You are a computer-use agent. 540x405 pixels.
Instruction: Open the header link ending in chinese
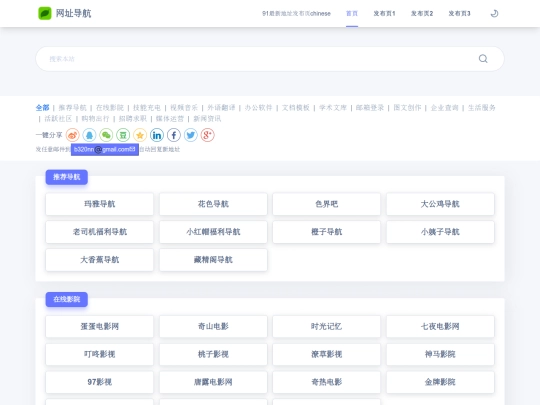[296, 13]
